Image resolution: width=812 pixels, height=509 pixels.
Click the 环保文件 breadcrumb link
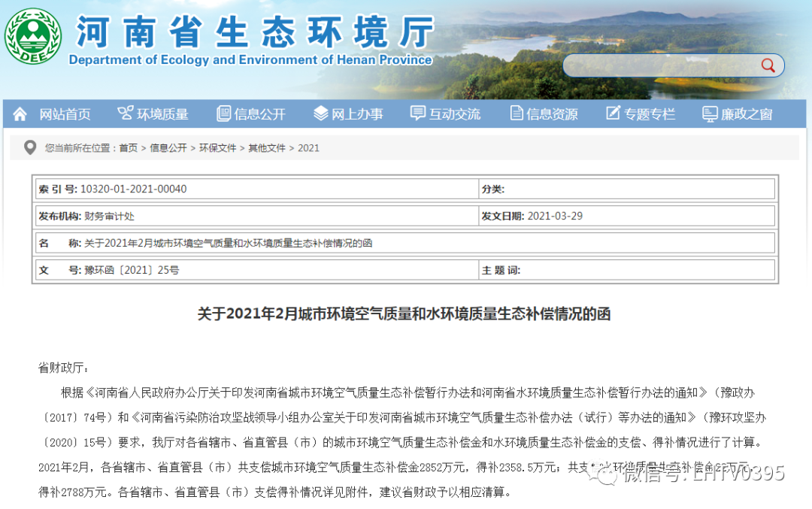(218, 148)
